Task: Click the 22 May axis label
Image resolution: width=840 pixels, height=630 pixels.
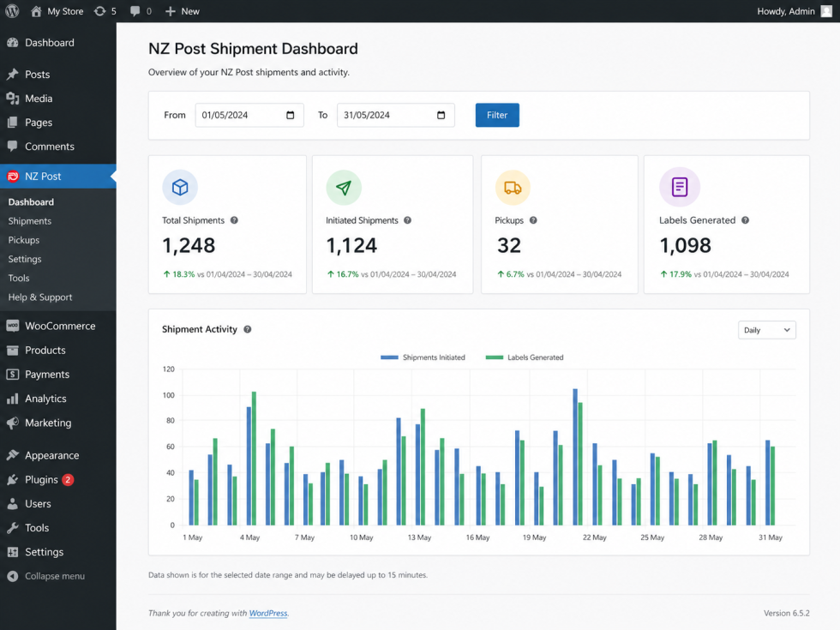Action: (x=595, y=537)
